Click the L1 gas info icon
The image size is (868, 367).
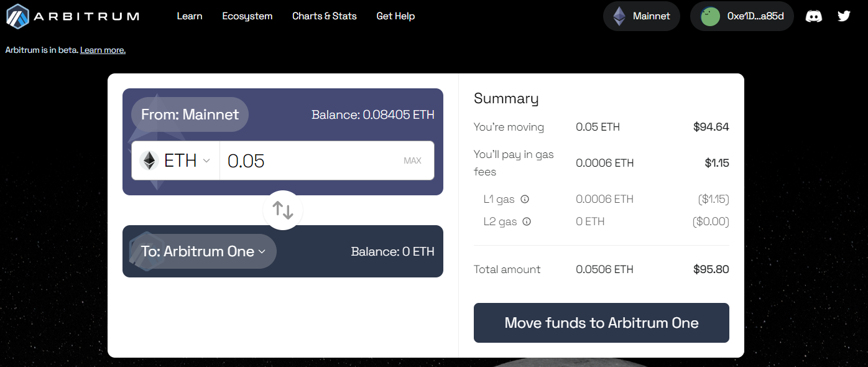pos(525,199)
